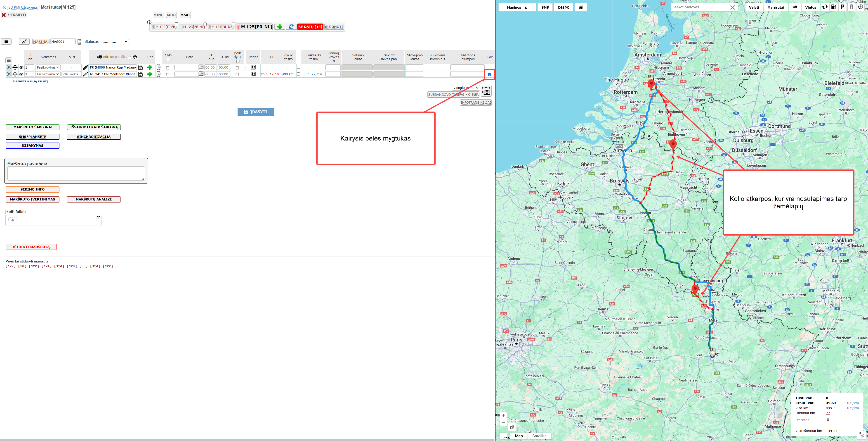
Task: Switch to route tab M 123[FR-NL]
Action: click(x=192, y=27)
